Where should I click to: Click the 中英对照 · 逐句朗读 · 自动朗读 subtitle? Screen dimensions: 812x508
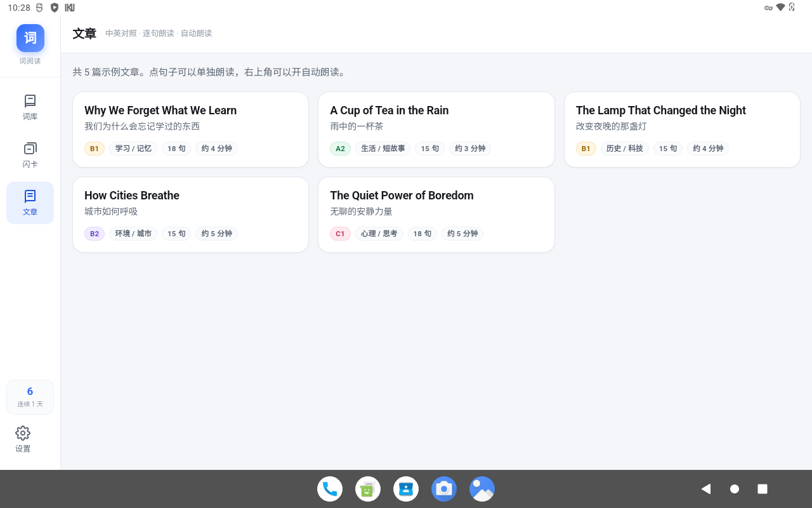[159, 34]
